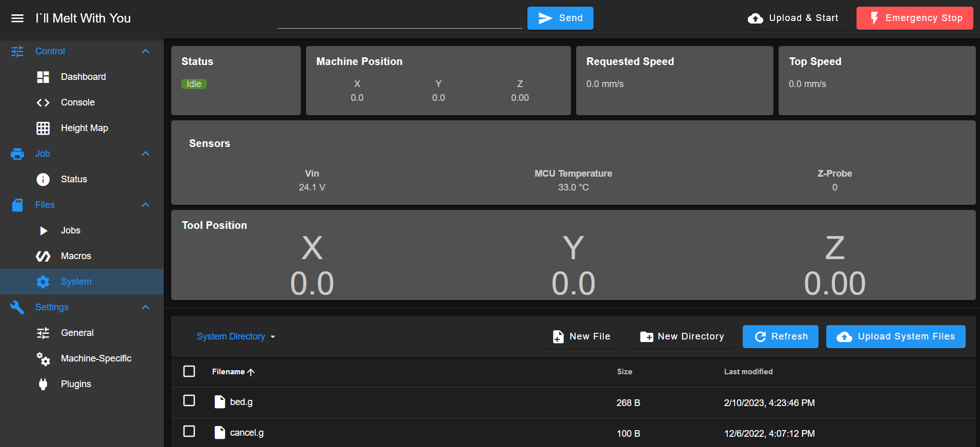Click the Console code brackets icon

point(43,102)
